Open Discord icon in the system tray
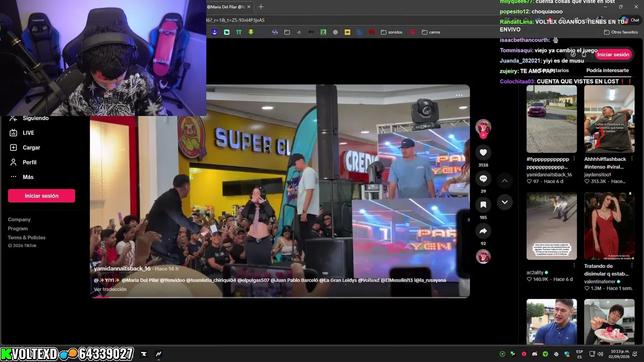Screen dimensions: 644x362 pos(534,354)
